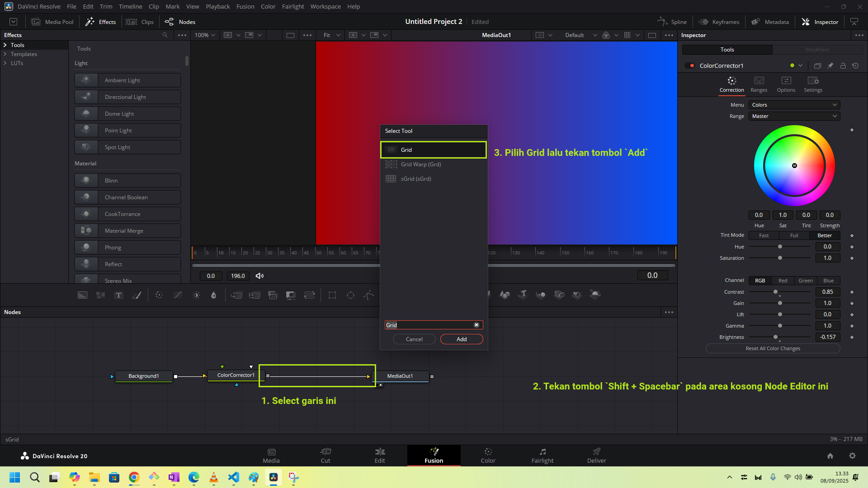Open the Fusion menu
The image size is (868, 488).
point(245,6)
